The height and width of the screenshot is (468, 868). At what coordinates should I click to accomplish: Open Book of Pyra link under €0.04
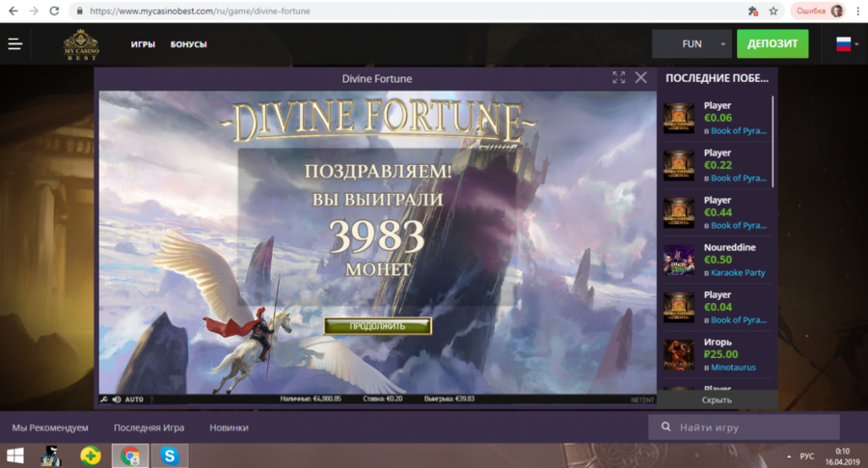pos(739,320)
